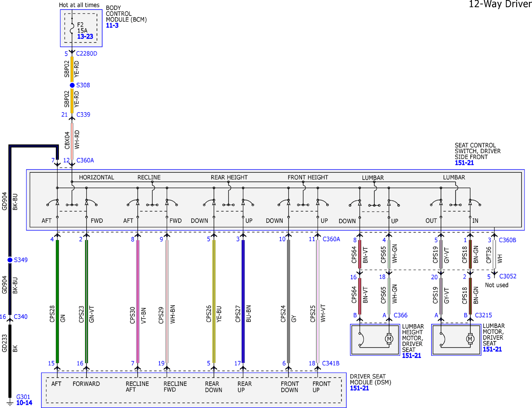This screenshot has width=532, height=408.
Task: Click the lumbar height motor M symbol
Action: click(x=389, y=339)
